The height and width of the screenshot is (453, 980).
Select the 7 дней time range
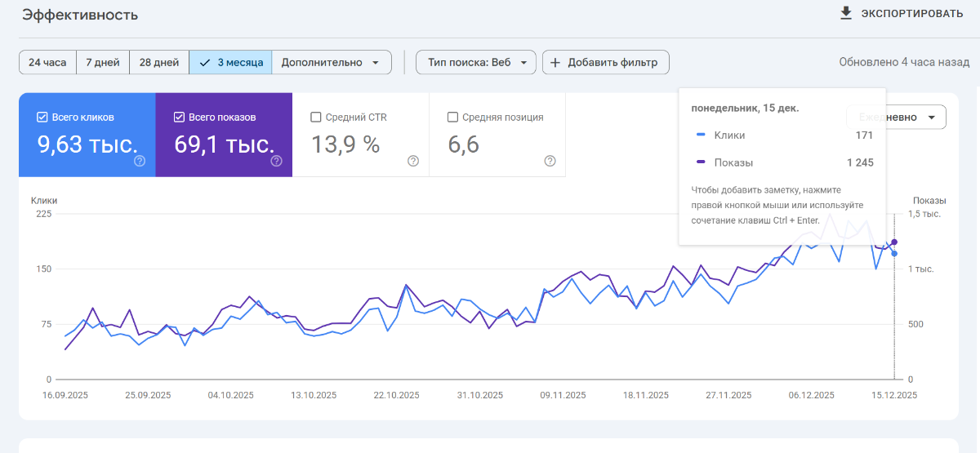[103, 62]
